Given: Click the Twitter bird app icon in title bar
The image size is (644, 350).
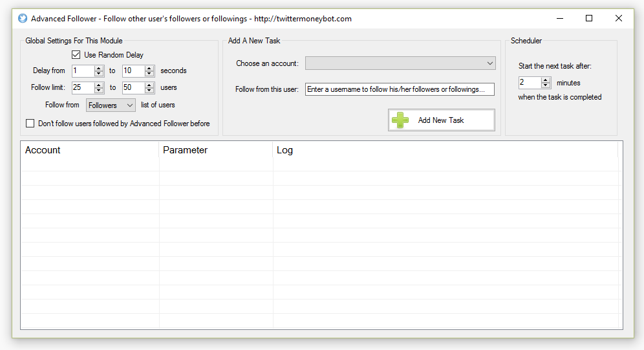Looking at the screenshot, I should pyautogui.click(x=23, y=19).
